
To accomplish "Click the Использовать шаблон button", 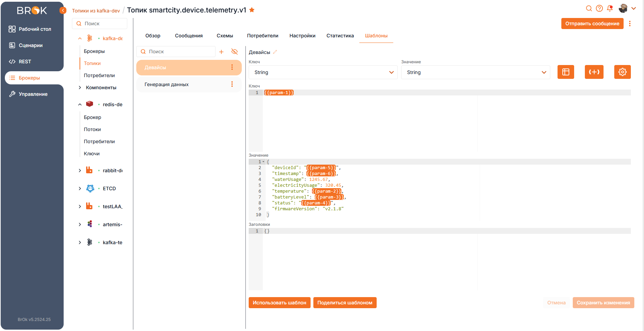I will pyautogui.click(x=279, y=303).
